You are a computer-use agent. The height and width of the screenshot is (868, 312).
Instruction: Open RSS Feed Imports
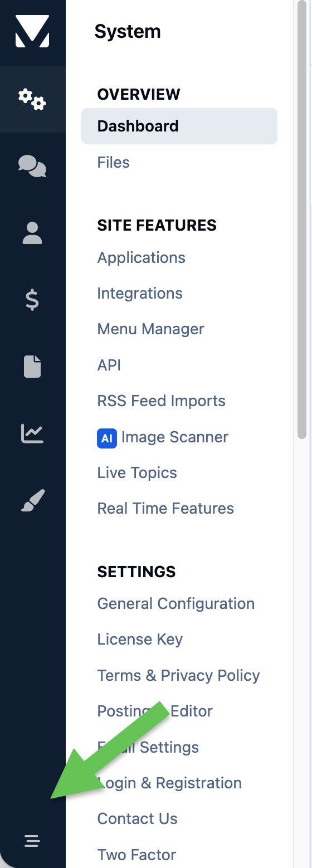pyautogui.click(x=161, y=401)
